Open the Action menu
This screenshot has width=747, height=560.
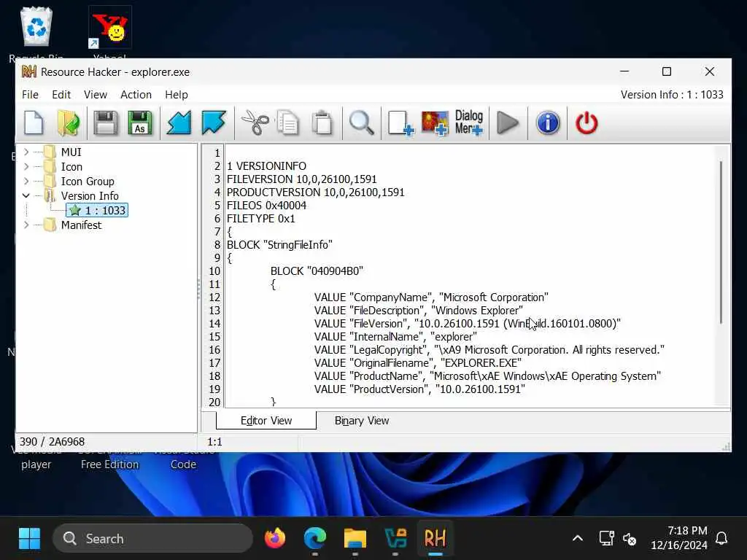(x=136, y=95)
